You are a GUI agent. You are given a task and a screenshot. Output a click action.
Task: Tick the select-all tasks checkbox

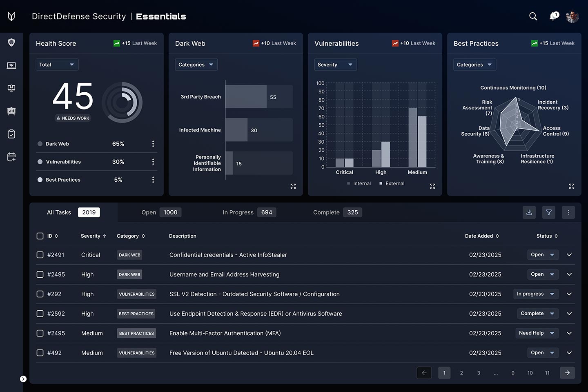click(x=40, y=236)
